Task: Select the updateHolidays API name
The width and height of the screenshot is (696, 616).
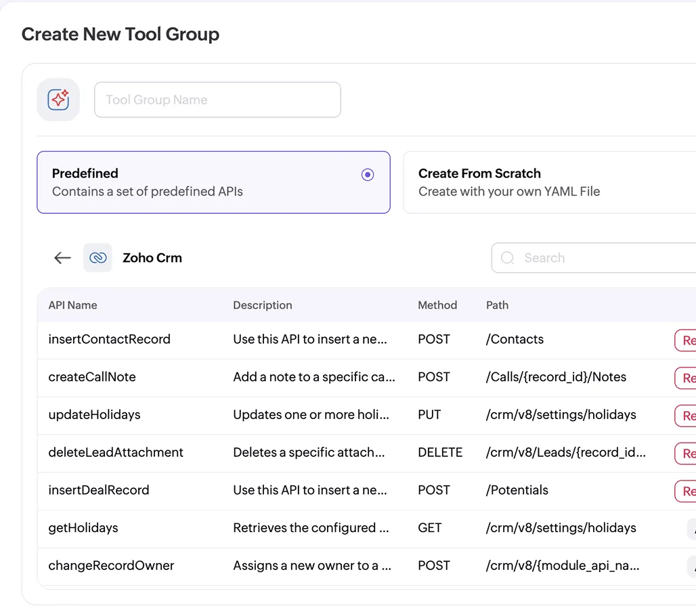Action: tap(94, 414)
